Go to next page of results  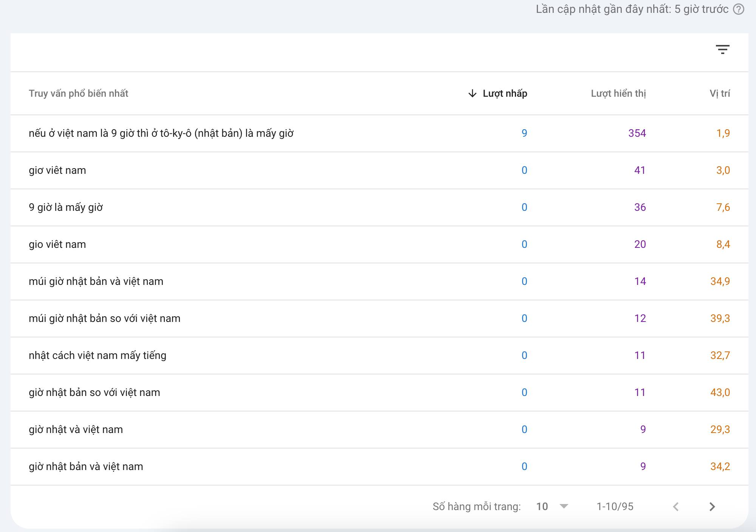712,507
